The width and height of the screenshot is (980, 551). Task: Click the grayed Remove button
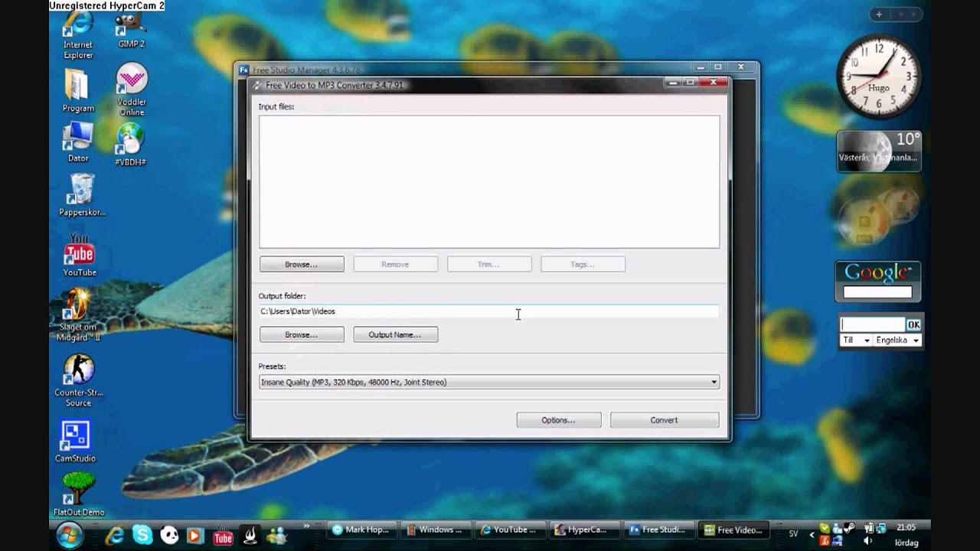point(396,264)
